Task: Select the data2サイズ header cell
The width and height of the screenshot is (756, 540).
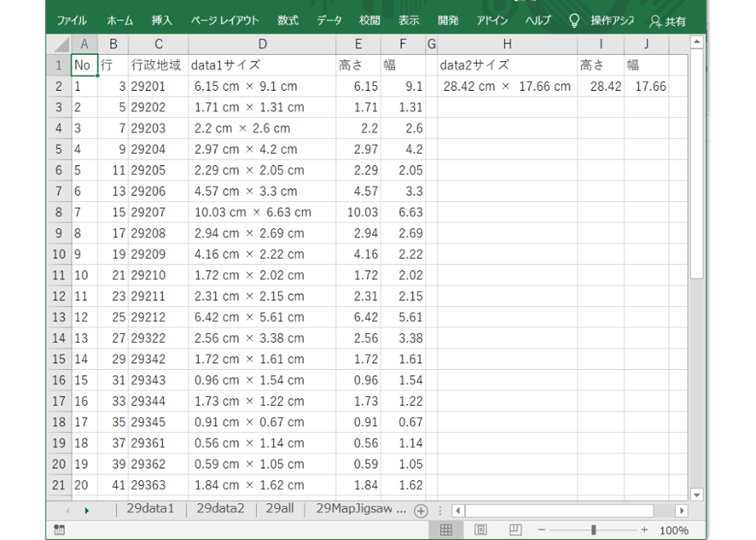Action: click(x=507, y=65)
